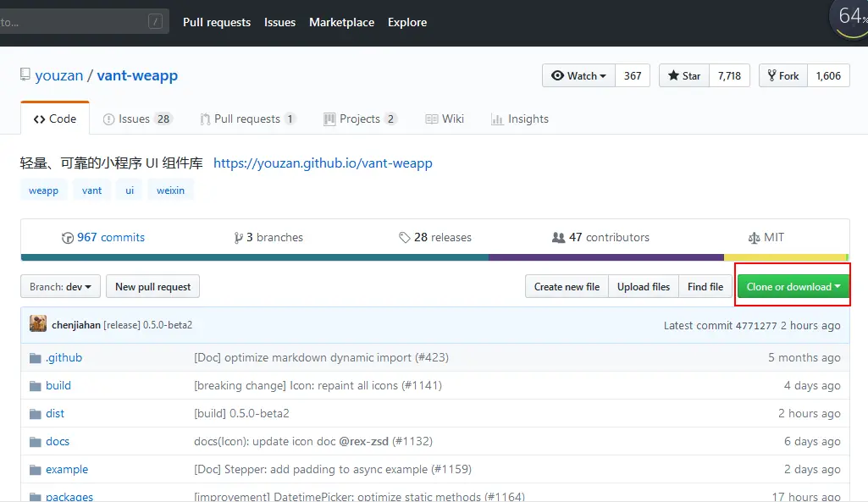The width and height of the screenshot is (868, 502).
Task: Click the dist folder icon
Action: point(36,414)
